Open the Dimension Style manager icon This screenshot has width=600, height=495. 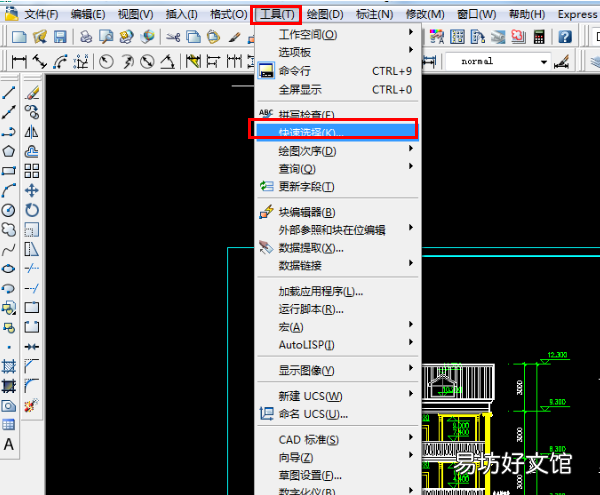click(561, 61)
